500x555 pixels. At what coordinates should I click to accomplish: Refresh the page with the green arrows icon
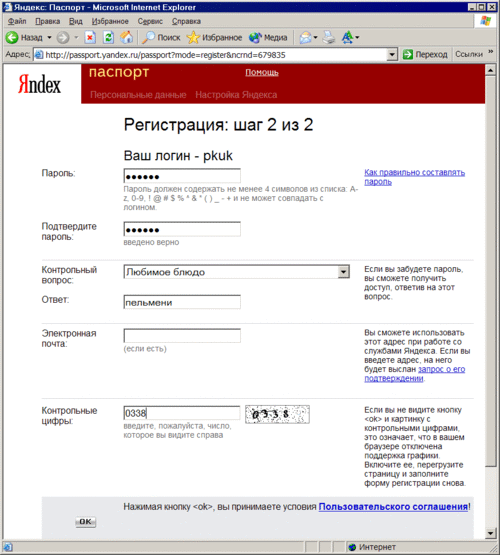click(109, 38)
